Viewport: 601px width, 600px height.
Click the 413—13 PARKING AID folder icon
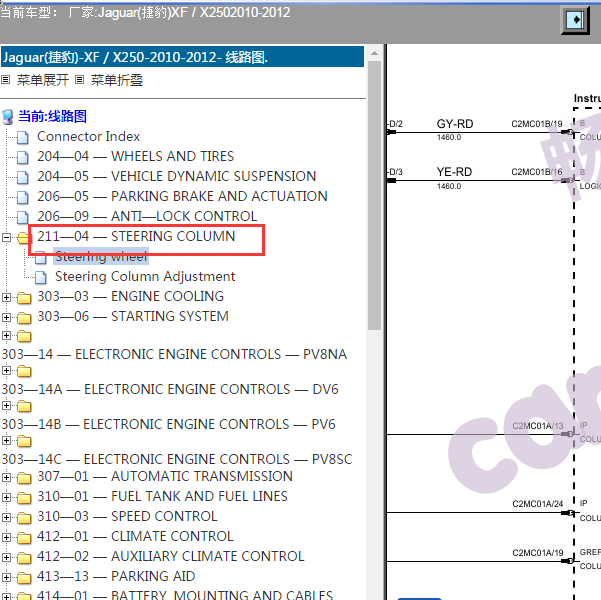coord(24,577)
